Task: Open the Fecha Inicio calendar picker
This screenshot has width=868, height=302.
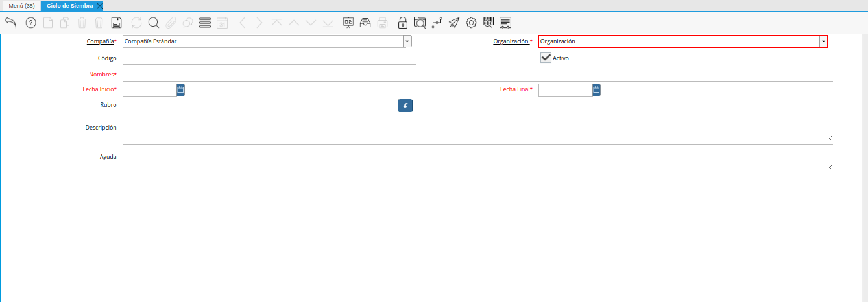Action: 181,90
